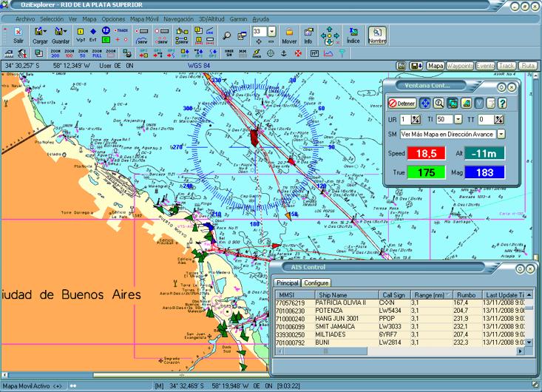
Task: Open the Ayuda menu
Action: point(260,19)
